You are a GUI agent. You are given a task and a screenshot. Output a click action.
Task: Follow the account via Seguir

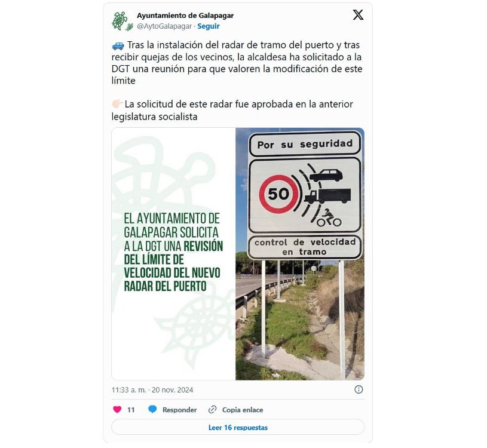tap(209, 26)
